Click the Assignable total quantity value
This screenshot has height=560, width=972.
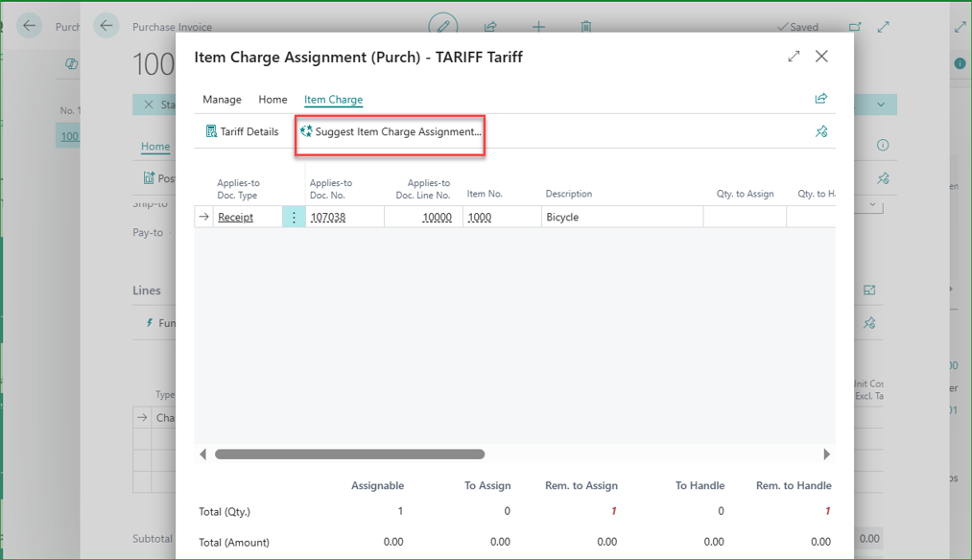tap(400, 511)
